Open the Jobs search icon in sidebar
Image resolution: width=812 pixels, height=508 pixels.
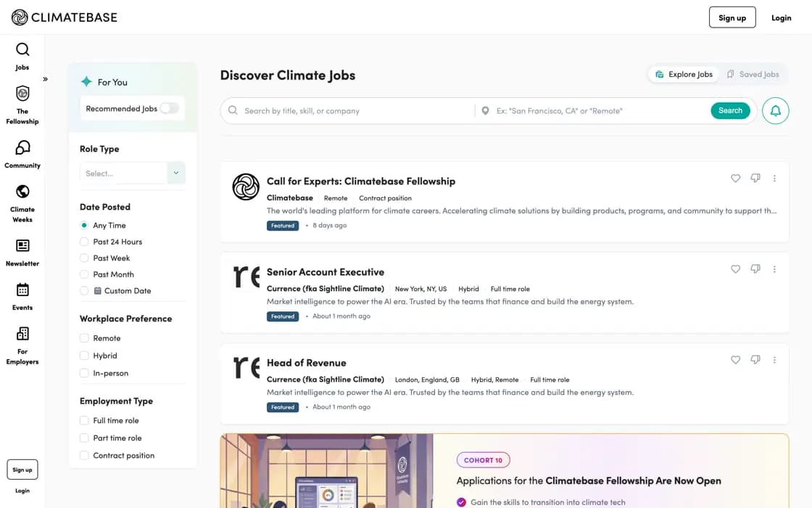[22, 50]
